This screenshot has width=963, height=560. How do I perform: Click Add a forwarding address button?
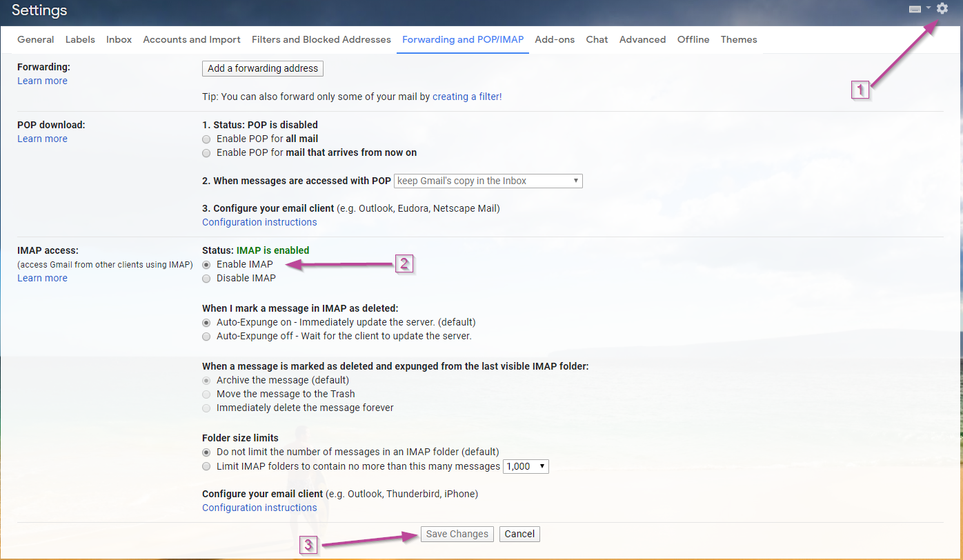[263, 68]
